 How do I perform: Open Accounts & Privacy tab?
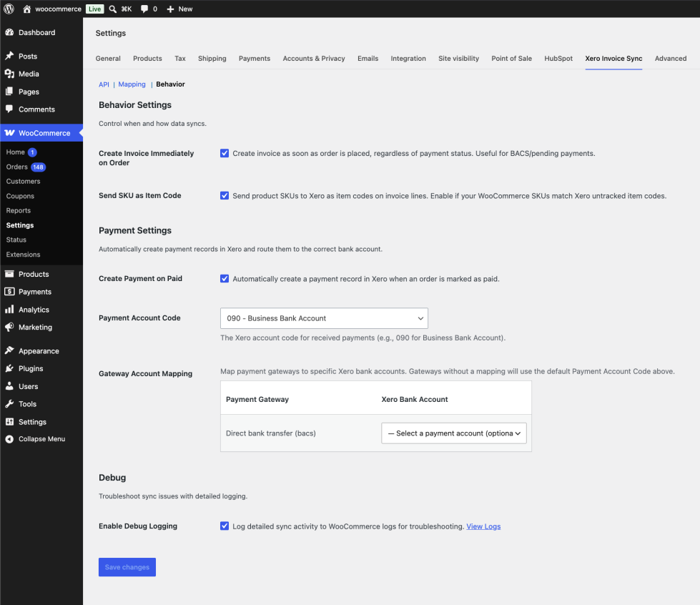(x=314, y=59)
